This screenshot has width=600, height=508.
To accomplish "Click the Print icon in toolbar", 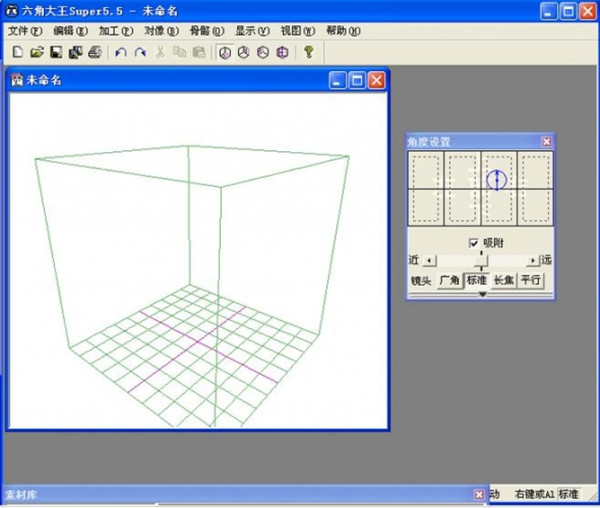I will point(94,52).
